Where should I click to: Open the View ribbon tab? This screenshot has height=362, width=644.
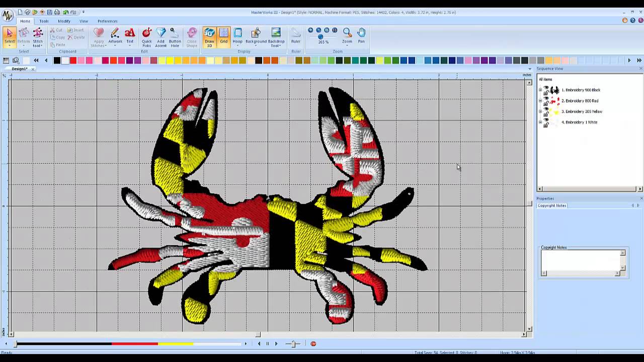coord(84,21)
